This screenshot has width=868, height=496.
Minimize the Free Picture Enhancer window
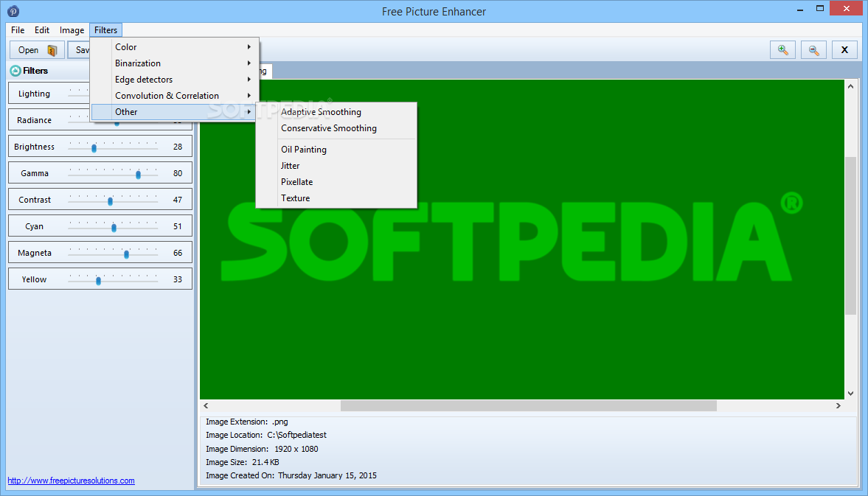coord(800,10)
